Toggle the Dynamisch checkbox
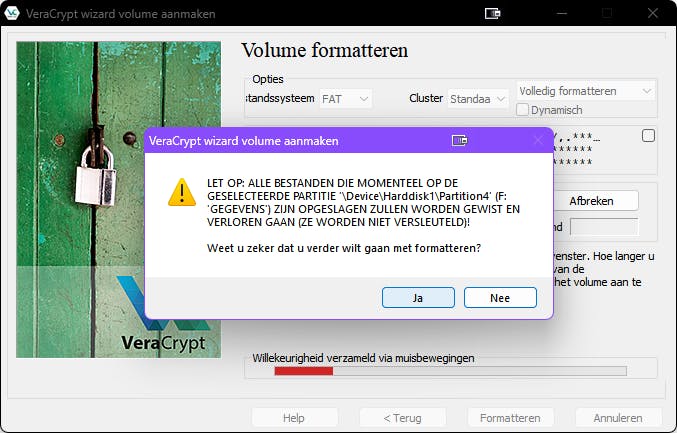This screenshot has height=433, width=677. pos(522,110)
